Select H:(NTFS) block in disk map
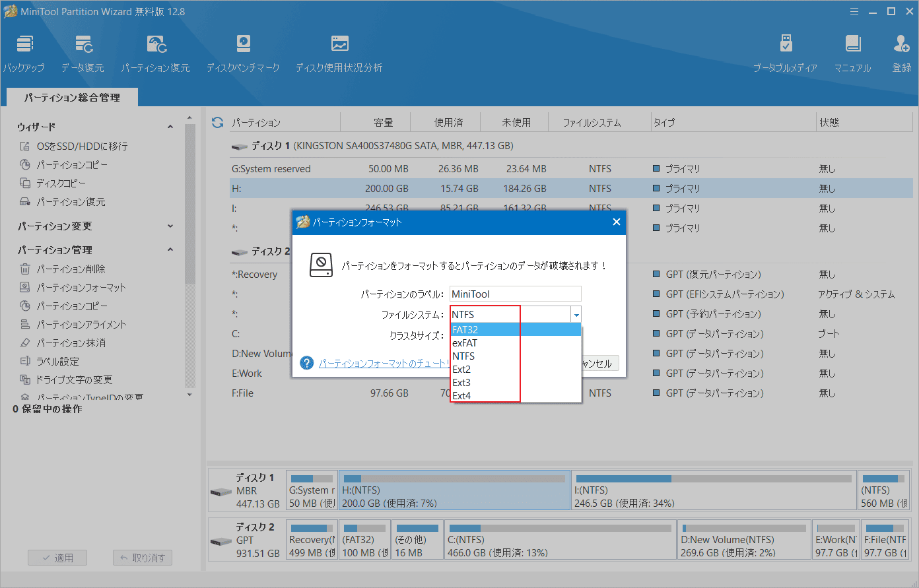Screen dimensions: 919x588 [454, 490]
